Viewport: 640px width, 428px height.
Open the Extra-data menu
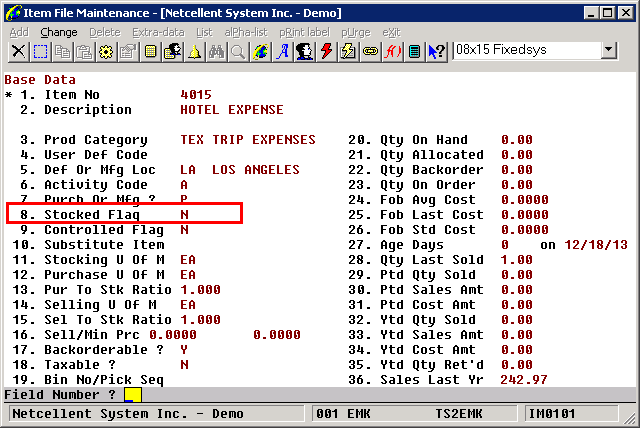[x=158, y=32]
